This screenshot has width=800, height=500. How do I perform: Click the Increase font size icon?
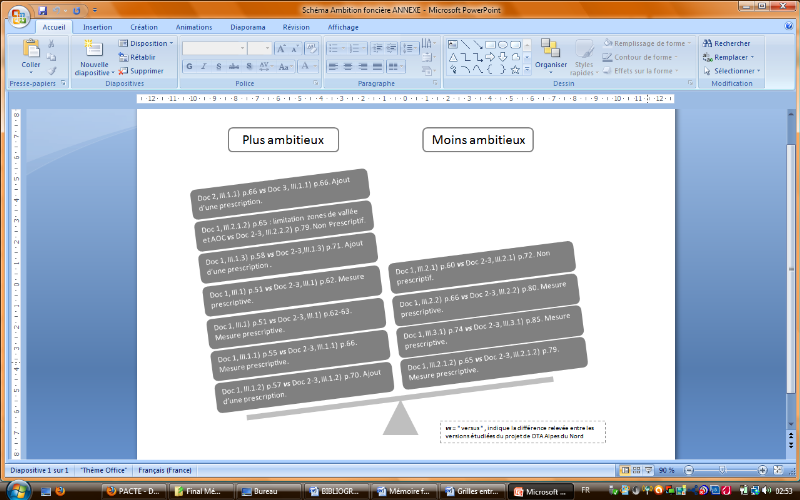[281, 48]
